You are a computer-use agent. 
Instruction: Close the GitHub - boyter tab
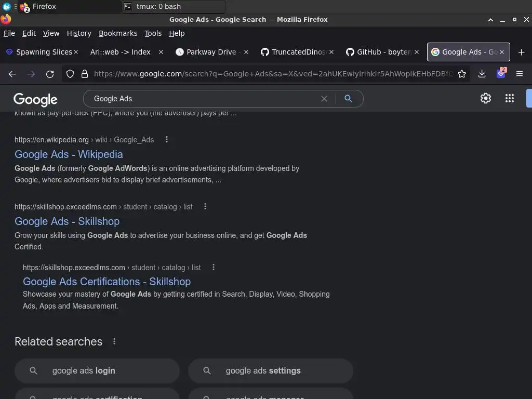(417, 52)
